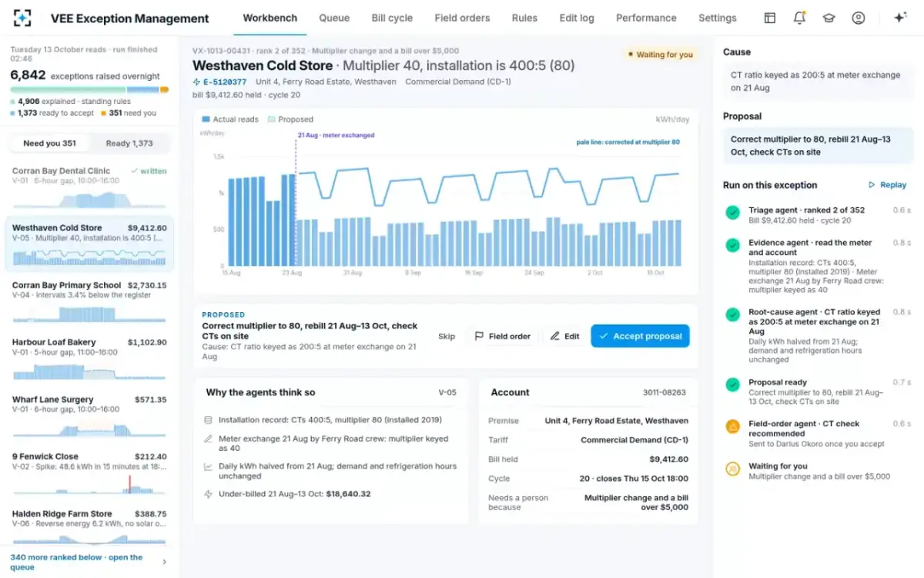Skip this proposed exception

click(x=447, y=336)
